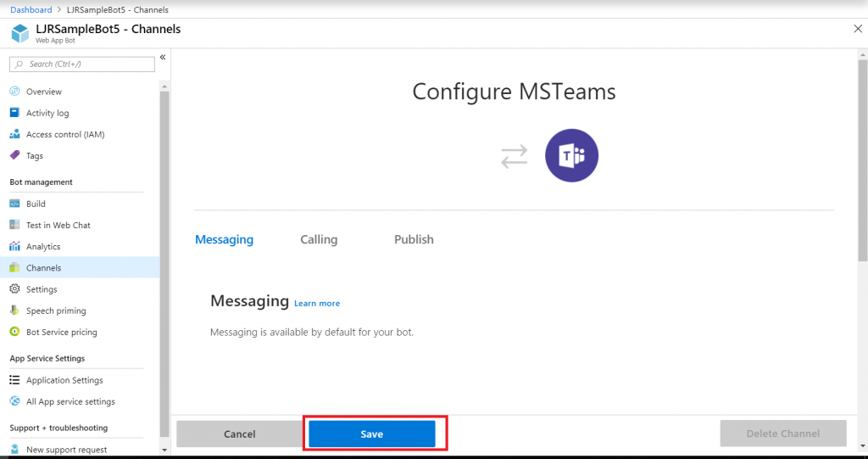The image size is (868, 459).
Task: Switch to the Messaging tab
Action: click(224, 239)
